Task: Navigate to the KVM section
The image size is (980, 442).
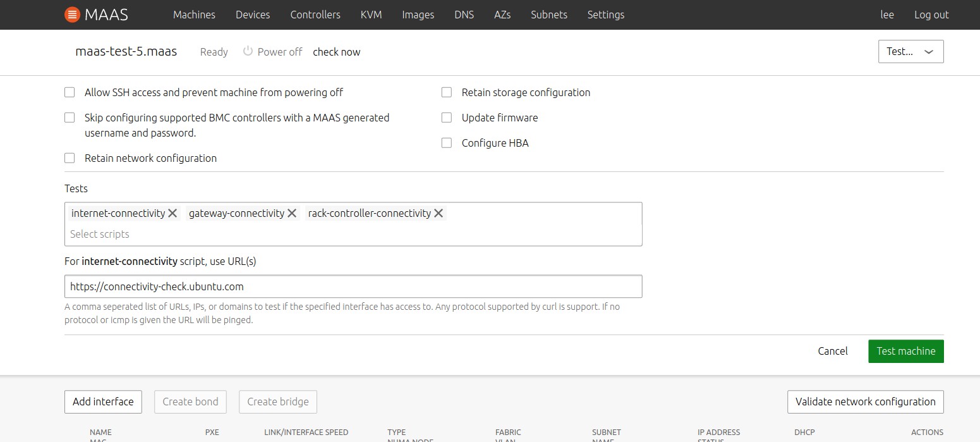Action: click(371, 15)
